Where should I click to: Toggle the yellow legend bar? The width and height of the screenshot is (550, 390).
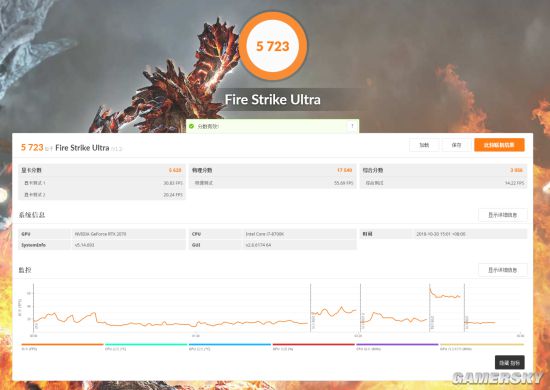(482, 344)
